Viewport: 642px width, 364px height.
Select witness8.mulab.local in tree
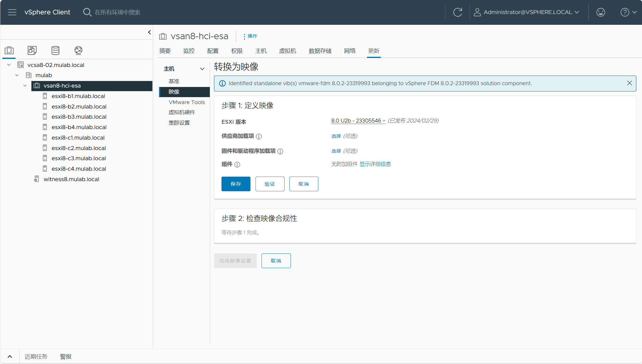coord(71,179)
